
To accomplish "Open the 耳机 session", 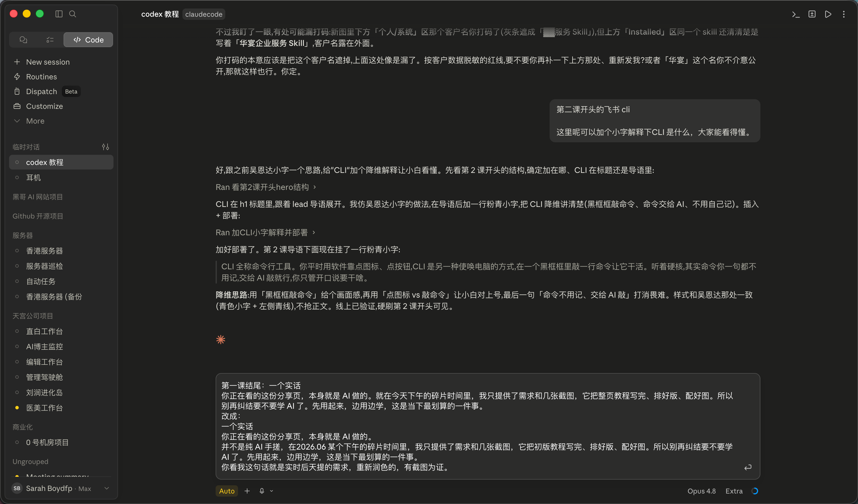I will click(x=61, y=177).
